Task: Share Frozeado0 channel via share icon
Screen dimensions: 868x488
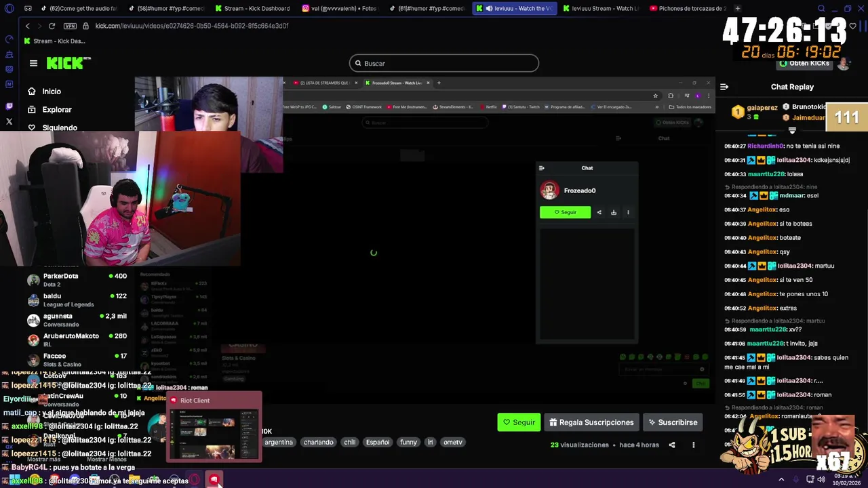Action: point(599,212)
